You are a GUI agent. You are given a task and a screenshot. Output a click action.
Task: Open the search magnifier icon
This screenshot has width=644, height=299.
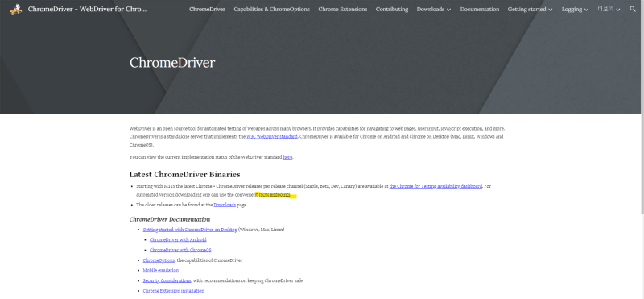633,9
